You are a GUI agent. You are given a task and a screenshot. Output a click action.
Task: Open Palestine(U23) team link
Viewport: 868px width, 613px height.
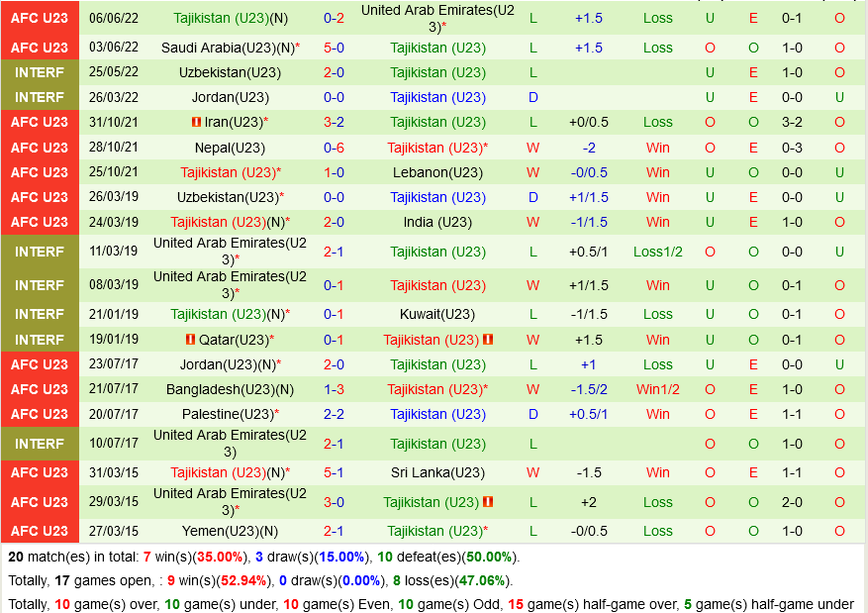tap(228, 414)
